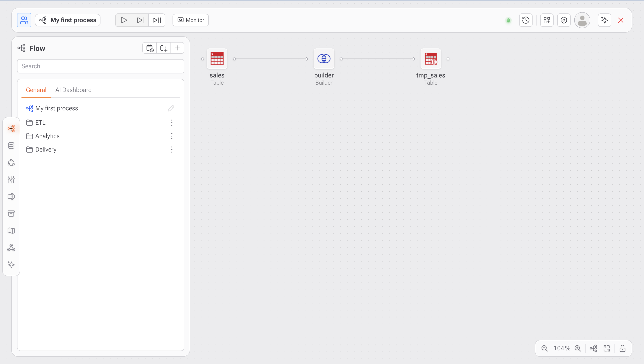Open the history clock icon
This screenshot has height=364, width=644.
click(x=525, y=20)
